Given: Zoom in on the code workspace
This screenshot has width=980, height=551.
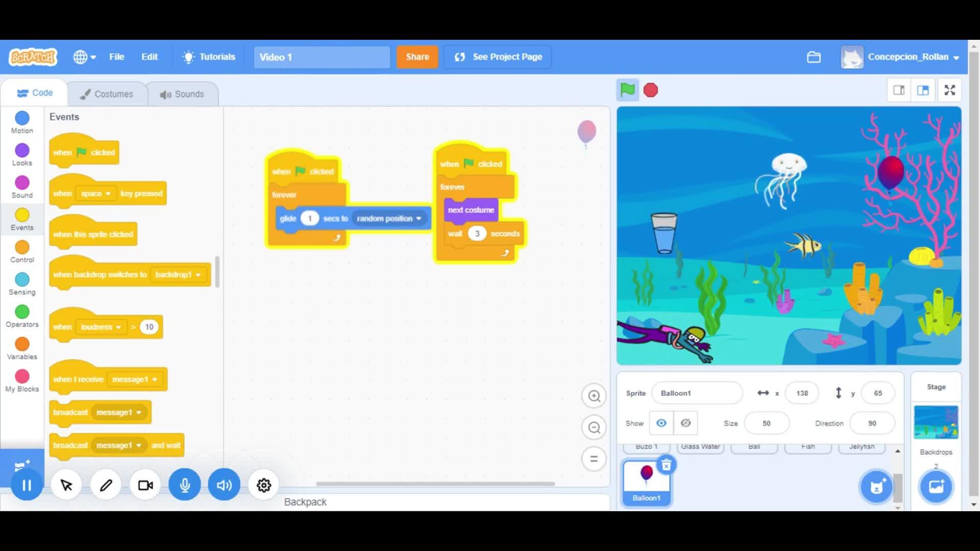Looking at the screenshot, I should tap(594, 396).
